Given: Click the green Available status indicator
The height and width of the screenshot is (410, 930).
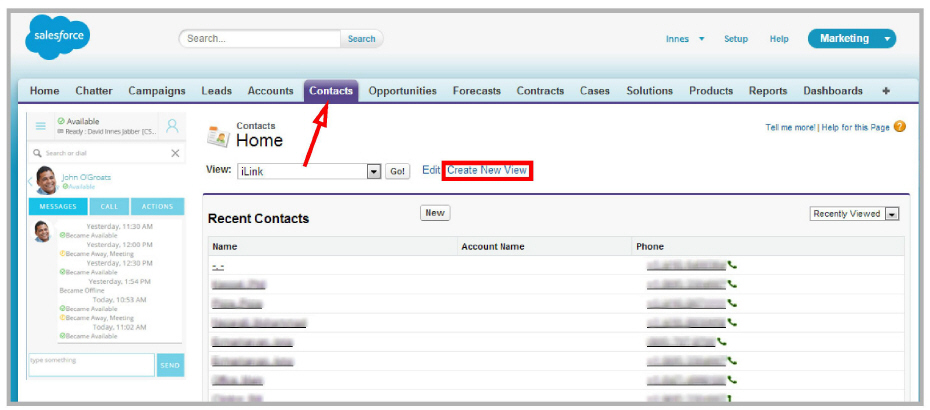Looking at the screenshot, I should (x=60, y=121).
